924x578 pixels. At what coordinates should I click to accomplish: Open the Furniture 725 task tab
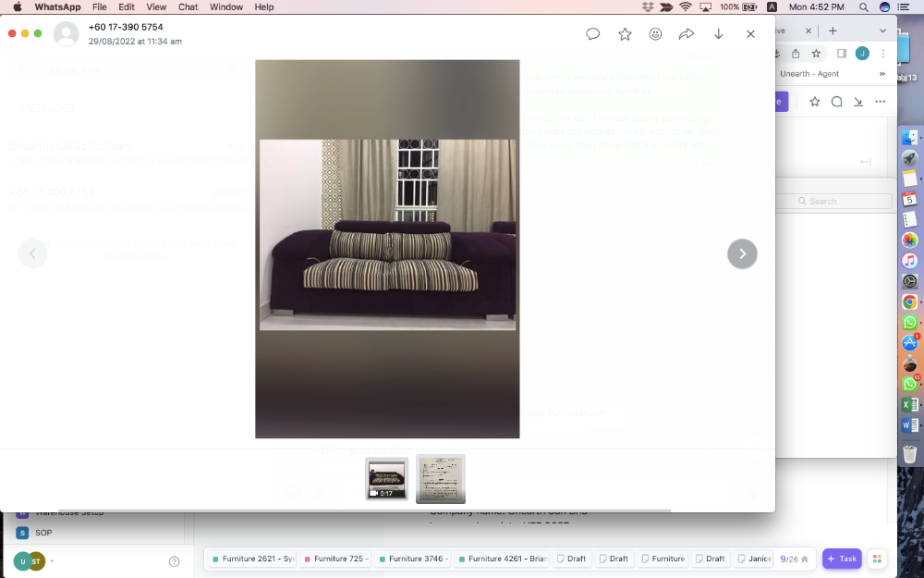(337, 559)
